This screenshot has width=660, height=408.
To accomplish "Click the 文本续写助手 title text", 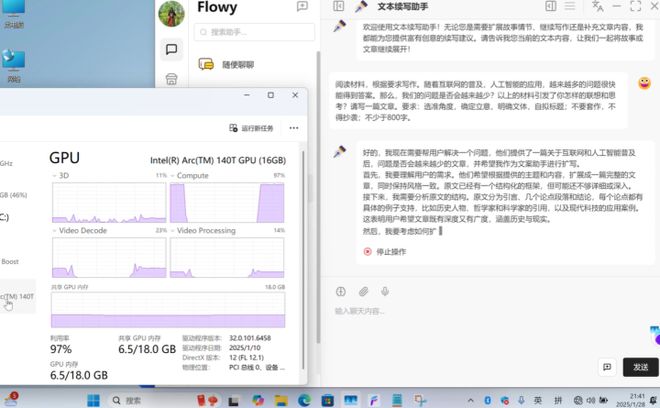I will point(402,6).
